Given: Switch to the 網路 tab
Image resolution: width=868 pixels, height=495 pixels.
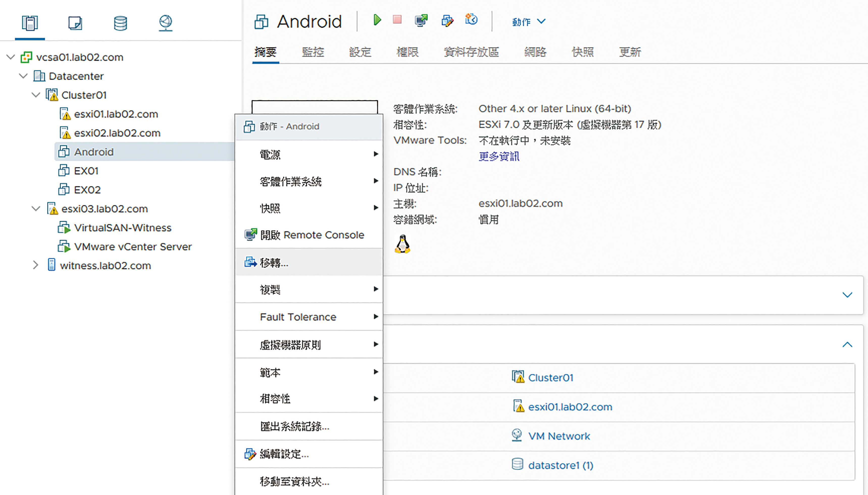Looking at the screenshot, I should (535, 52).
